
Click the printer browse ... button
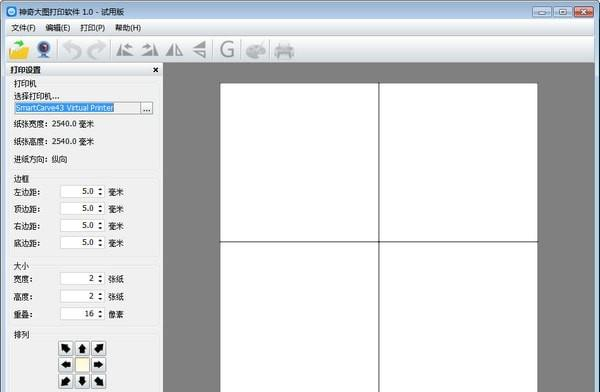coord(147,108)
